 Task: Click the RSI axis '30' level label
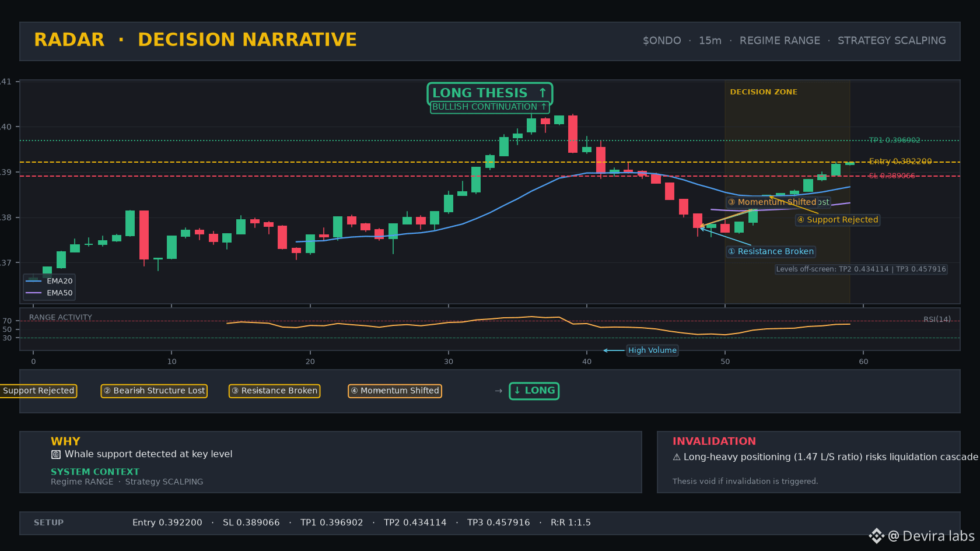(7, 338)
